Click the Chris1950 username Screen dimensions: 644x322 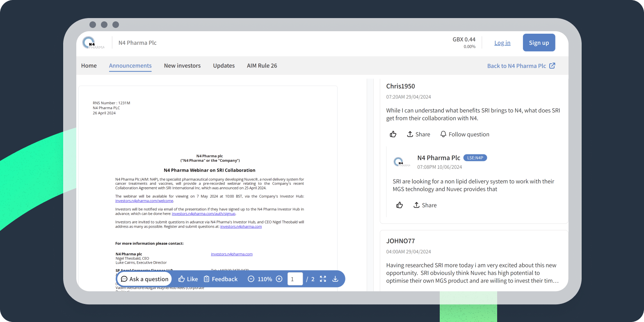[401, 86]
